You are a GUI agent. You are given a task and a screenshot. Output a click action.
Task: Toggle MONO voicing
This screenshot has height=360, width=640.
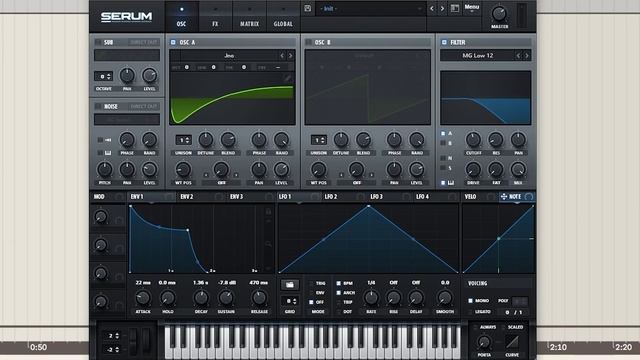[470, 301]
